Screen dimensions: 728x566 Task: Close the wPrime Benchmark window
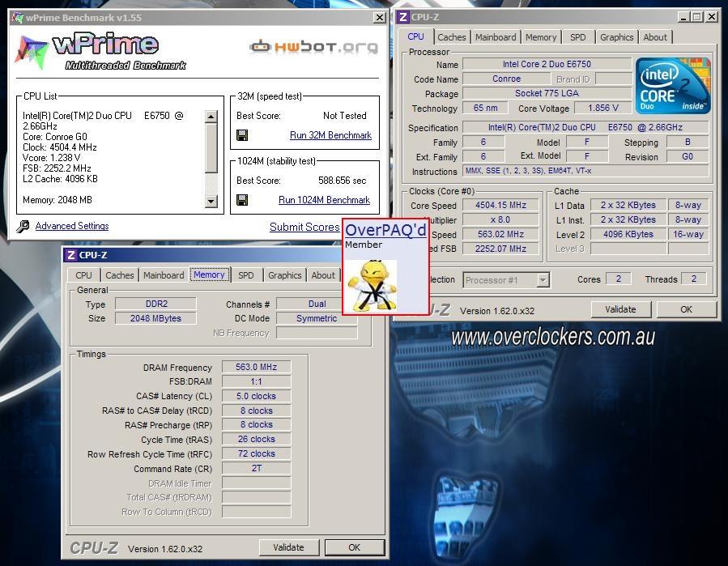[379, 18]
